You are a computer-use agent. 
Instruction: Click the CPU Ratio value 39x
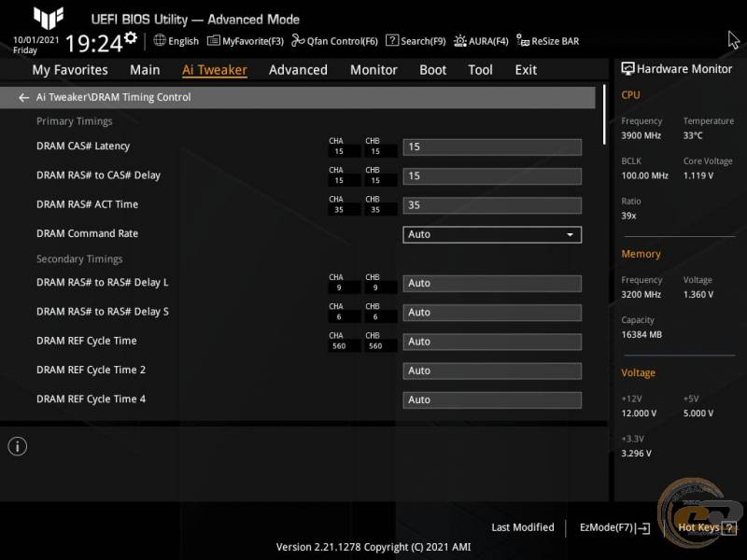click(x=628, y=216)
